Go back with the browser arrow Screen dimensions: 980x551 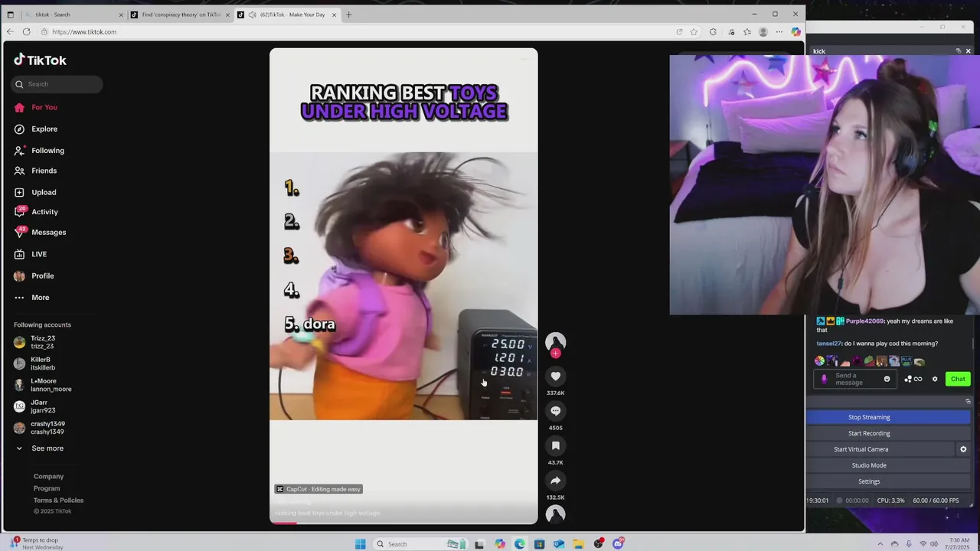pyautogui.click(x=10, y=31)
